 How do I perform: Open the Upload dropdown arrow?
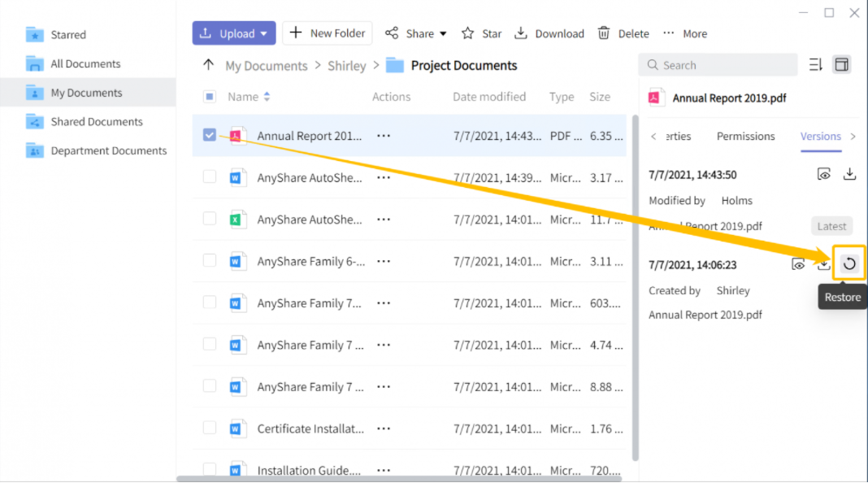[x=264, y=34]
